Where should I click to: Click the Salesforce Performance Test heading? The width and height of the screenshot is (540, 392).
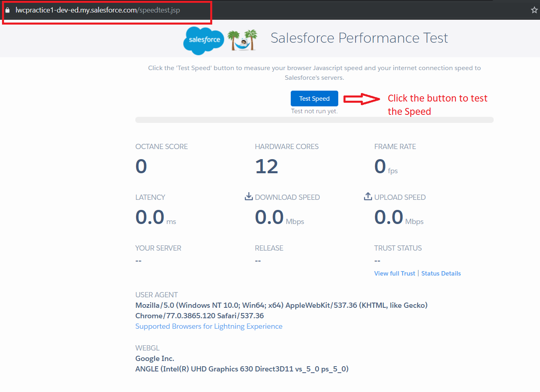click(359, 38)
